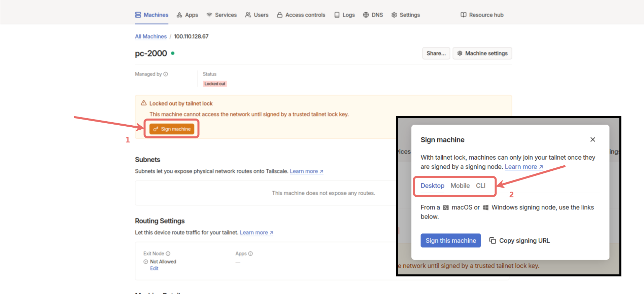
Task: Open Routing Settings Learn more link
Action: (x=256, y=232)
